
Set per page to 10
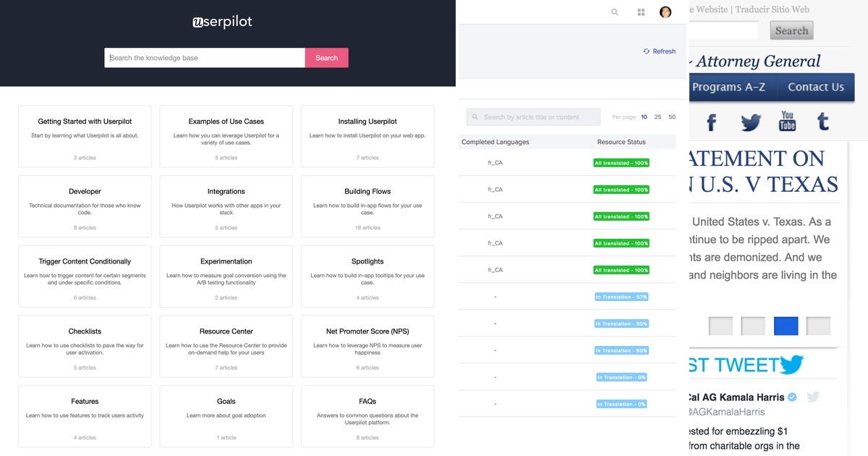coord(644,117)
